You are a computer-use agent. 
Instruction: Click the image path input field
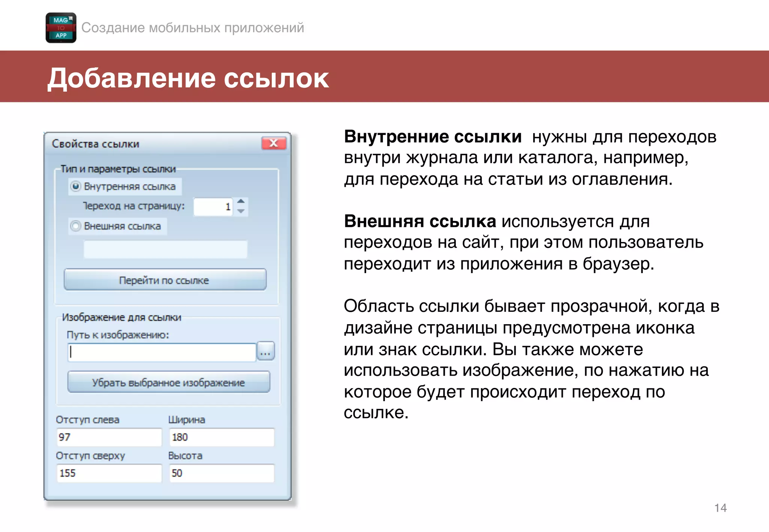pyautogui.click(x=162, y=352)
